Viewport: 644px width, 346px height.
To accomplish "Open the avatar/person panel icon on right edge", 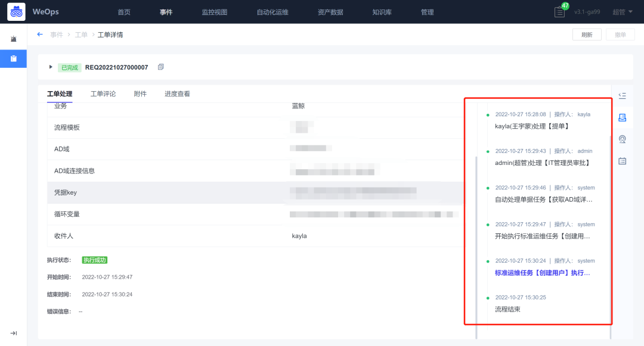I will [622, 139].
